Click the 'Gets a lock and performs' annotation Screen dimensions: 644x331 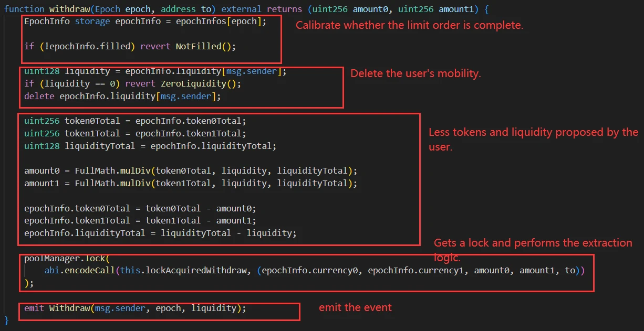coord(533,243)
